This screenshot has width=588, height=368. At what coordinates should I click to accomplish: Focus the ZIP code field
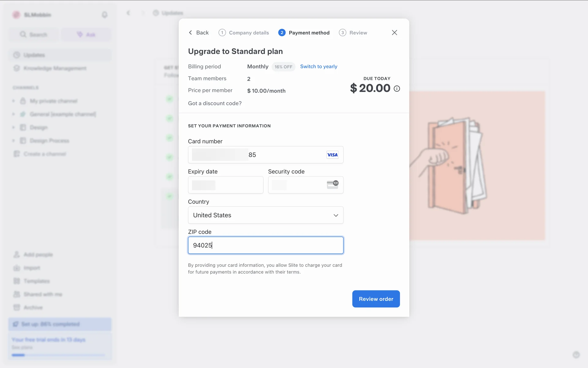click(x=265, y=245)
